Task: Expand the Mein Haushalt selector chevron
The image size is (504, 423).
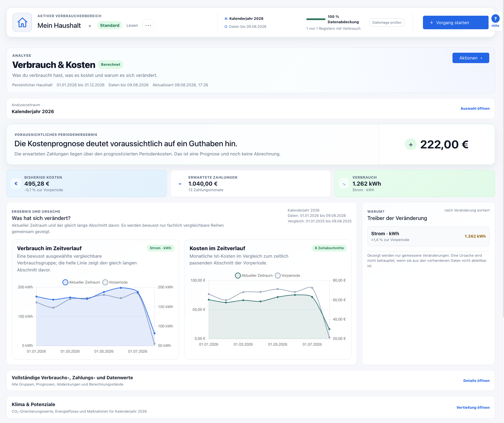Action: click(x=90, y=26)
